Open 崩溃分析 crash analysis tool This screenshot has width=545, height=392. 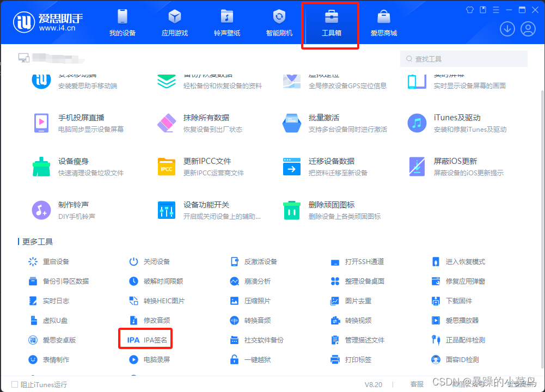[x=250, y=281]
